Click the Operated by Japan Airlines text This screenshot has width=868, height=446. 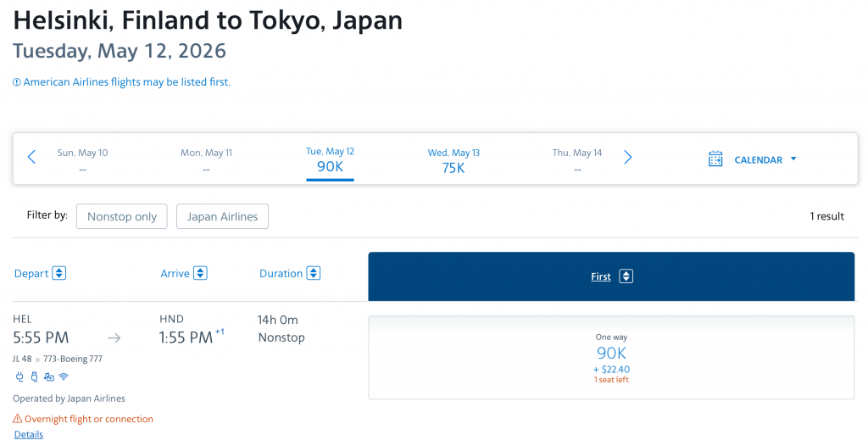point(70,399)
